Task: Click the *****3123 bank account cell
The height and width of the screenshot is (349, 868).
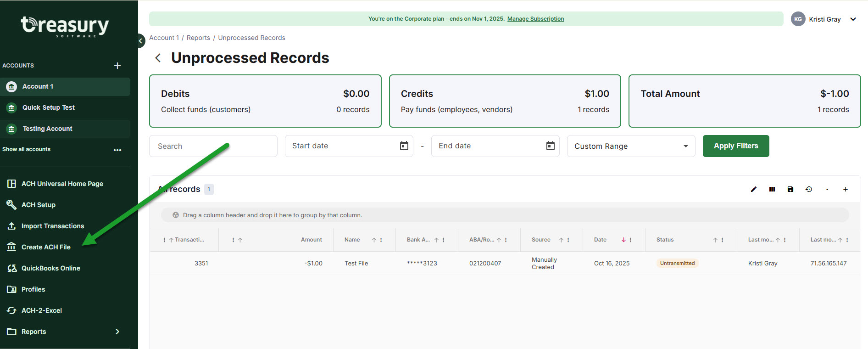Action: click(x=422, y=264)
